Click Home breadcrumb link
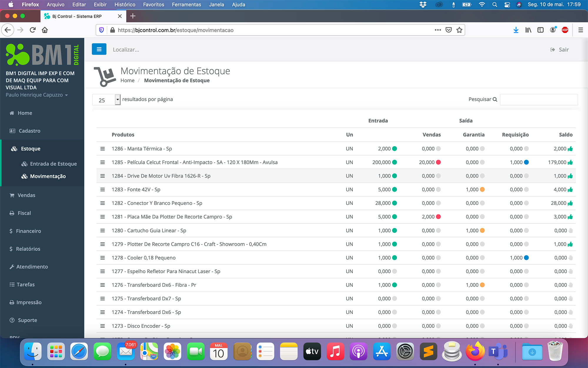 pyautogui.click(x=127, y=80)
